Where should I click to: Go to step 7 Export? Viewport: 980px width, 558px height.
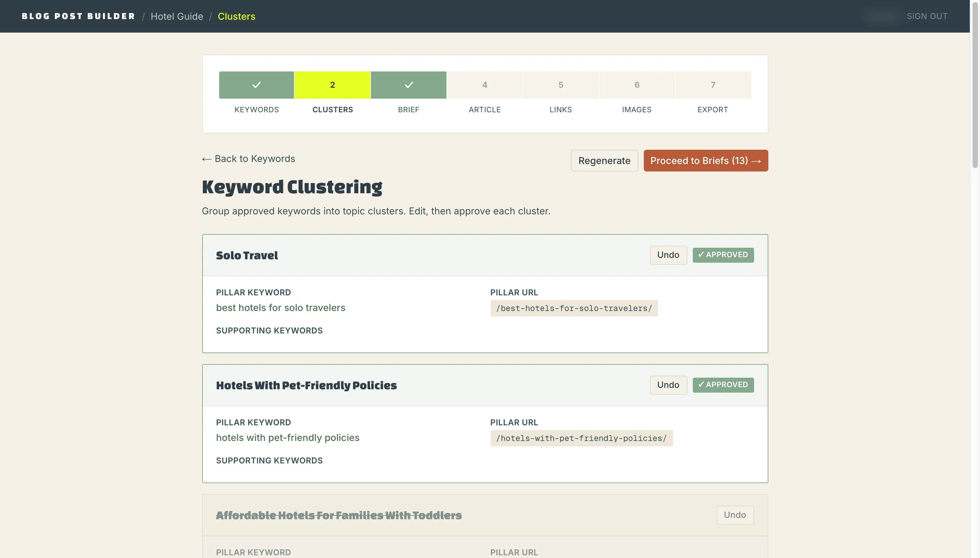713,85
